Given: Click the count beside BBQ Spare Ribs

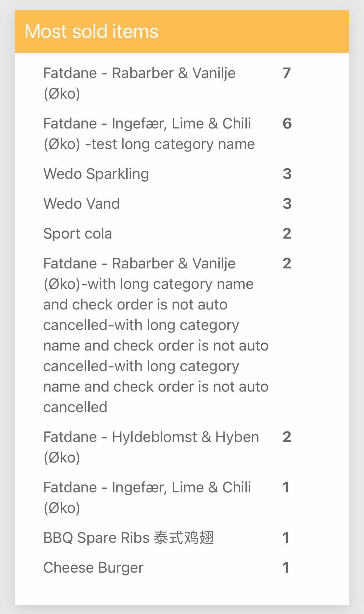Looking at the screenshot, I should [286, 538].
